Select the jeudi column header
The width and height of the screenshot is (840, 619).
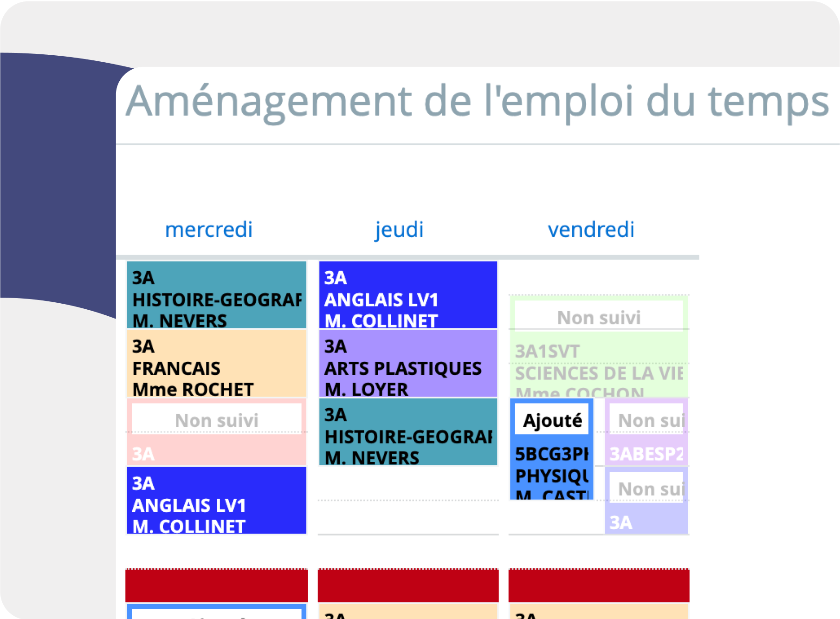click(399, 229)
